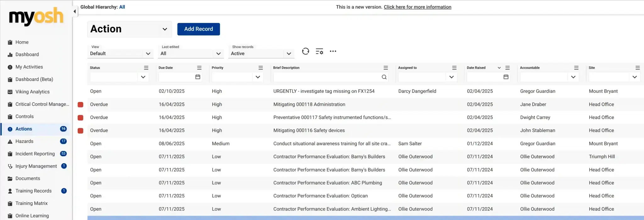This screenshot has height=220, width=644.
Task: Open Documents in sidebar
Action: [x=28, y=179]
